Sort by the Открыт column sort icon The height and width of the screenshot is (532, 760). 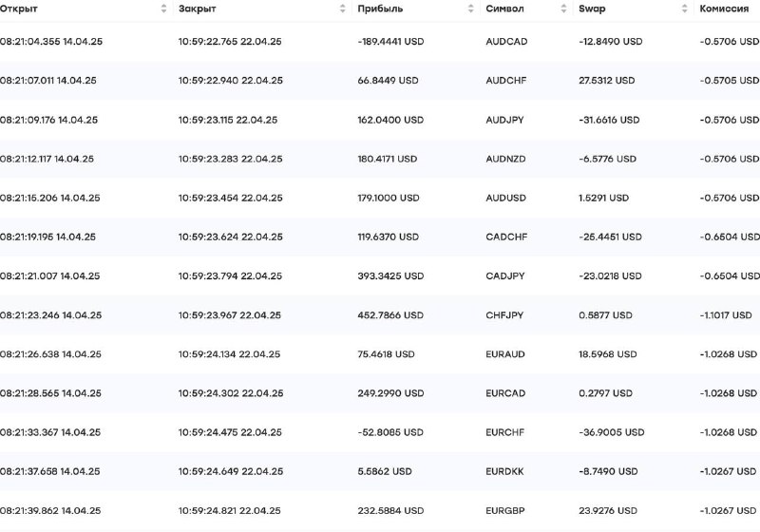pyautogui.click(x=163, y=9)
